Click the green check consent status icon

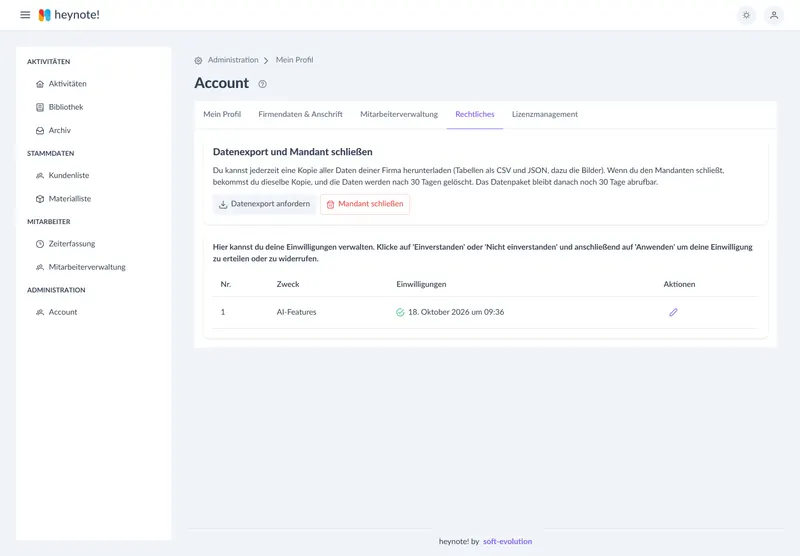pos(400,312)
